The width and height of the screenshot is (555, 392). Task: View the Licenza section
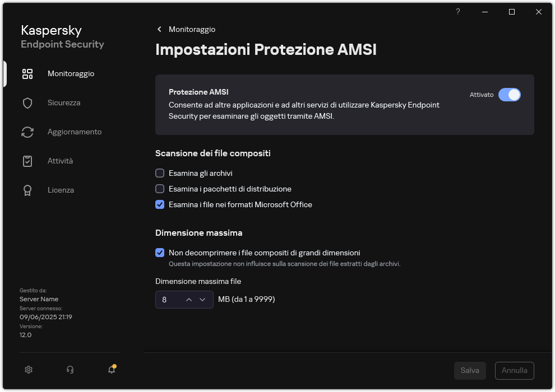[x=27, y=190]
